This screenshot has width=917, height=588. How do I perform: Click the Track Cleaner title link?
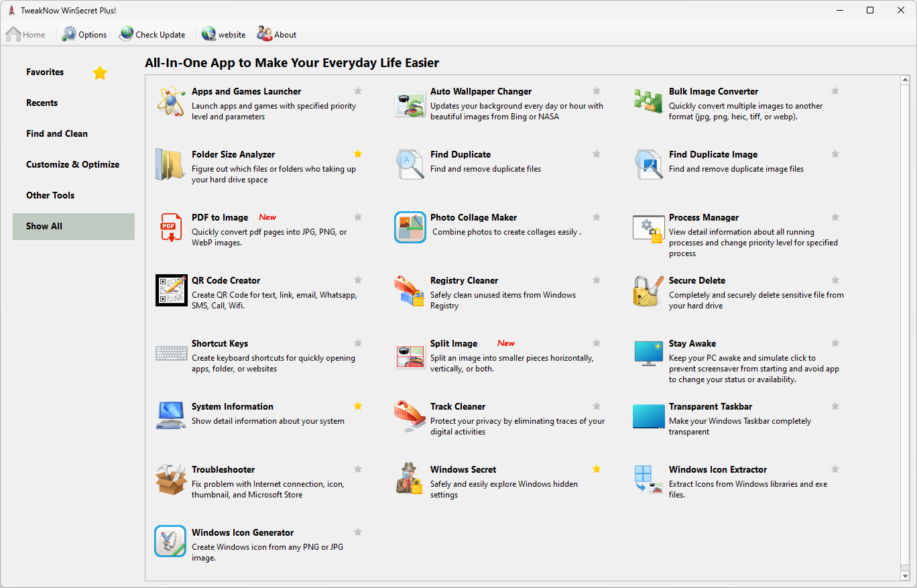tap(458, 406)
